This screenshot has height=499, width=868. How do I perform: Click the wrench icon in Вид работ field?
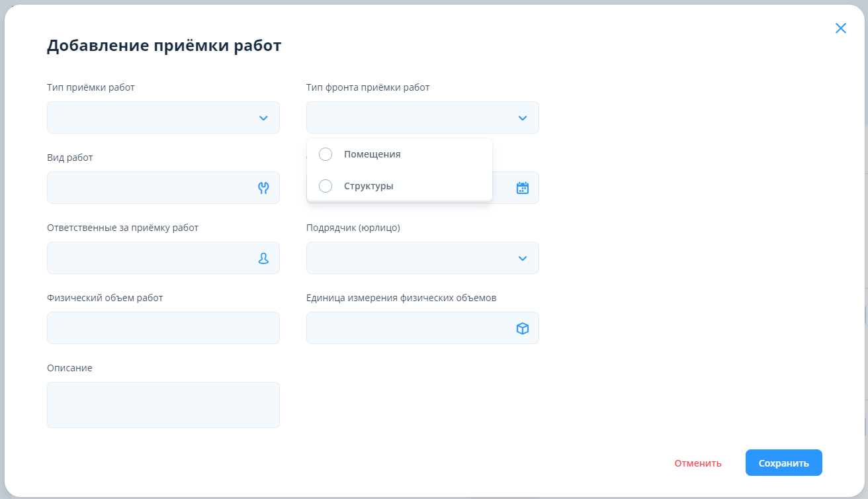263,188
